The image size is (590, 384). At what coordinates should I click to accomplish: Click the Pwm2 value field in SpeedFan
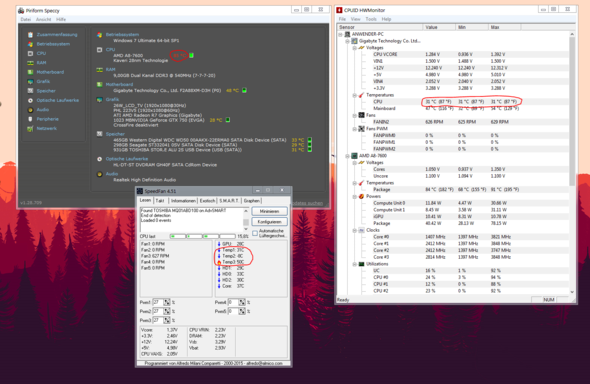click(x=158, y=311)
